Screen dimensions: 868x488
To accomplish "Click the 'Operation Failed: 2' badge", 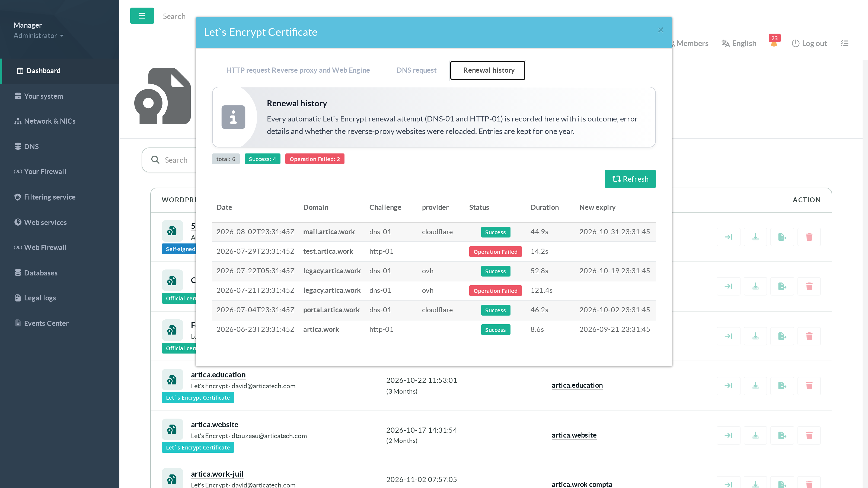I will click(x=315, y=159).
